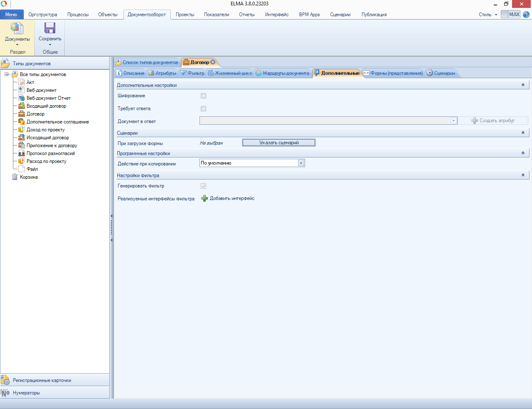Click the Сохранить floppy disk icon
This screenshot has width=532, height=409.
[50, 28]
